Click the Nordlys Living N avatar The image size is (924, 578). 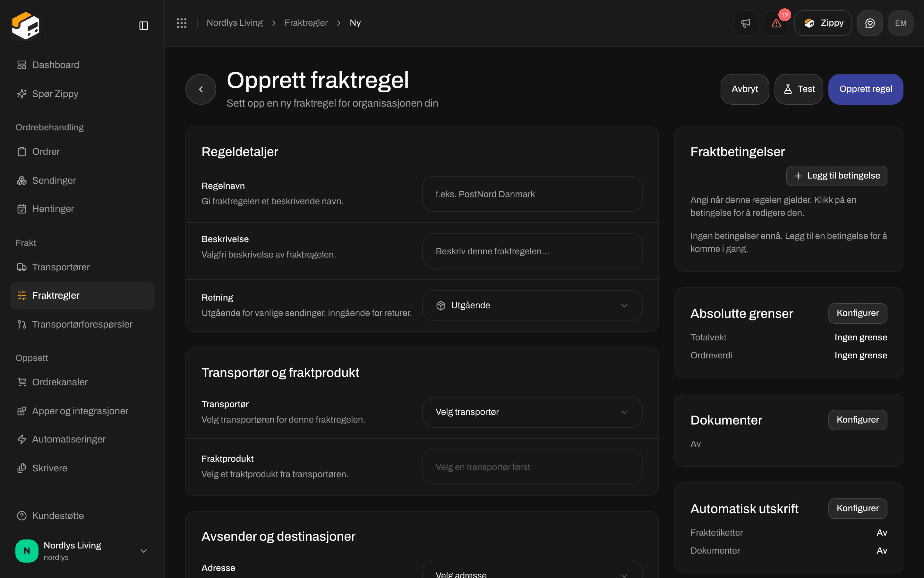(27, 551)
